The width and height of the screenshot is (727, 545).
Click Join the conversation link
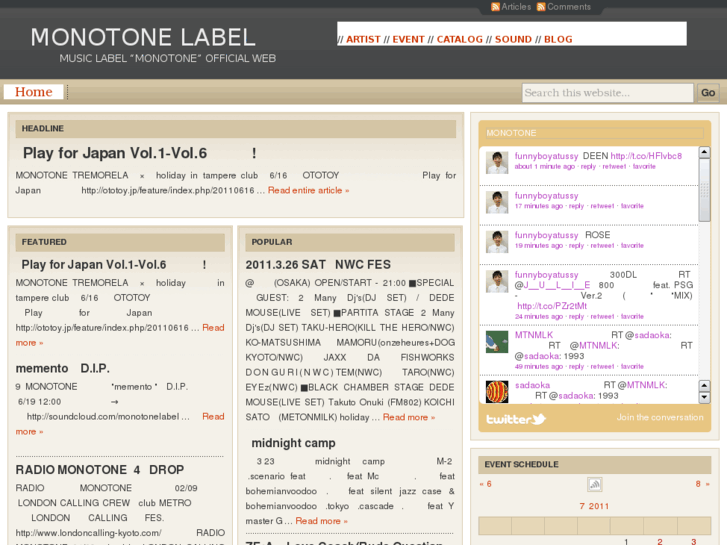[660, 417]
